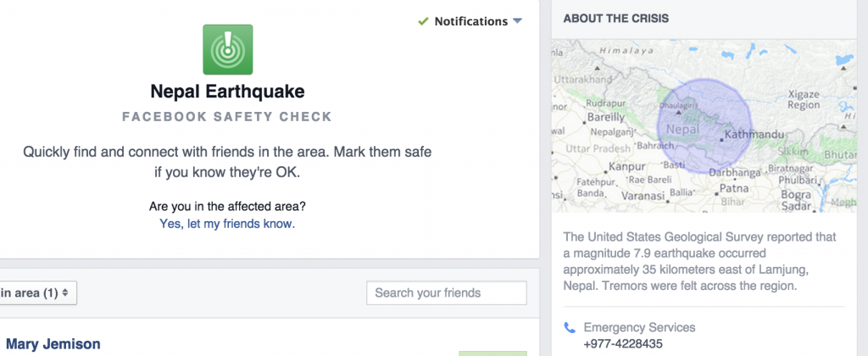Click the Nepal Earthquake heading
868x356 pixels.
pyautogui.click(x=227, y=92)
